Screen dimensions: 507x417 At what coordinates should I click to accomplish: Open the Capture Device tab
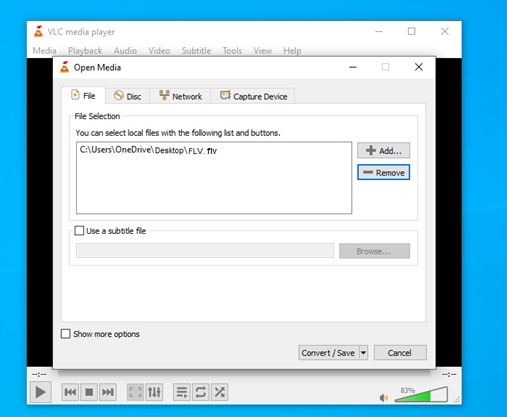253,96
